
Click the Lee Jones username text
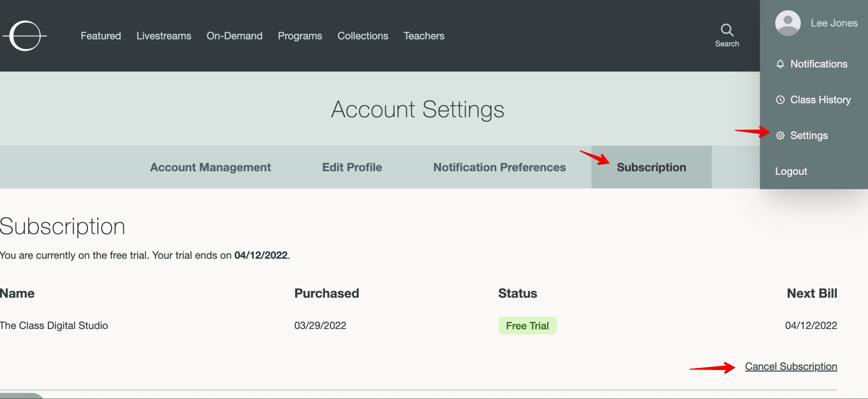[x=834, y=23]
